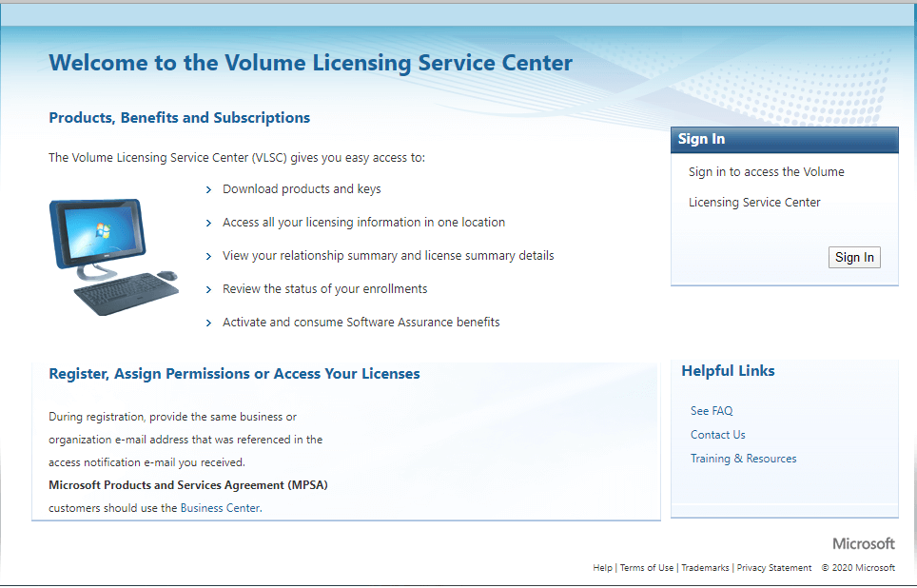Follow the Business Center link
This screenshot has width=917, height=588.
220,508
